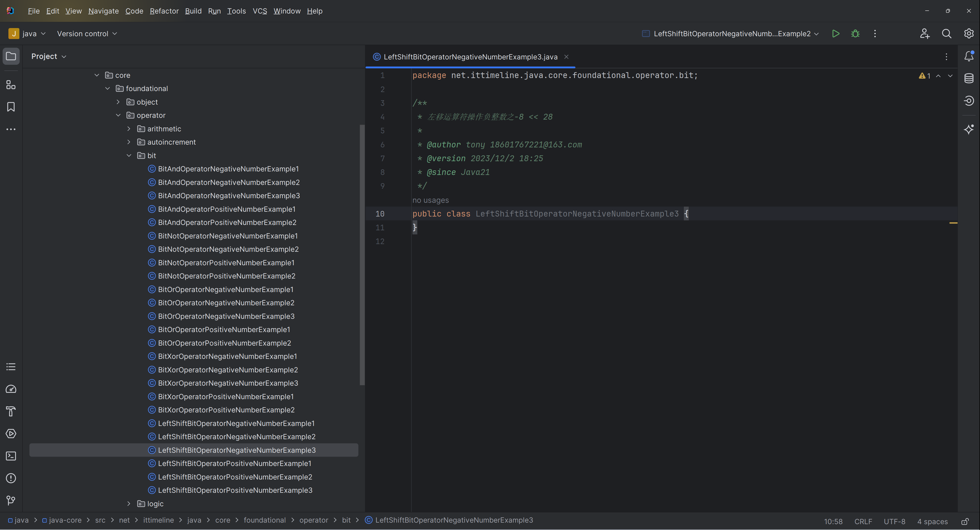This screenshot has width=980, height=530.
Task: Open more run actions vertical dots
Action: click(875, 33)
